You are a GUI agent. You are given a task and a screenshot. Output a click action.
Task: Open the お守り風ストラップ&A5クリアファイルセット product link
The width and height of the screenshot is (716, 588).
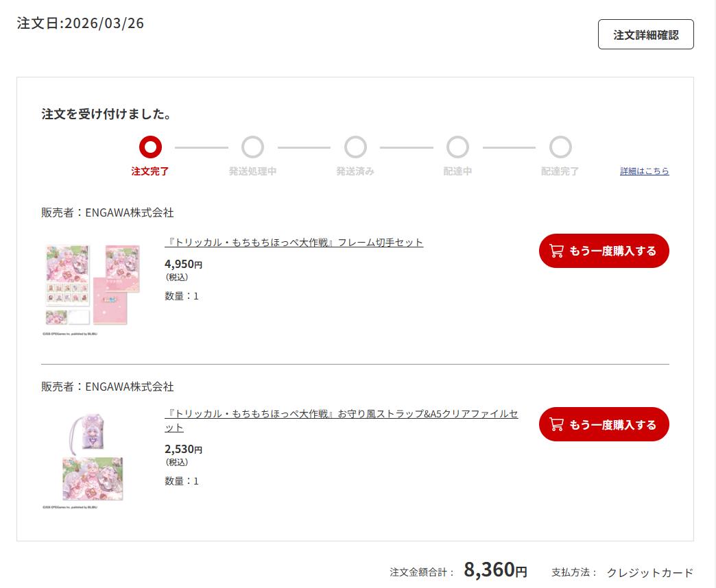coord(341,415)
